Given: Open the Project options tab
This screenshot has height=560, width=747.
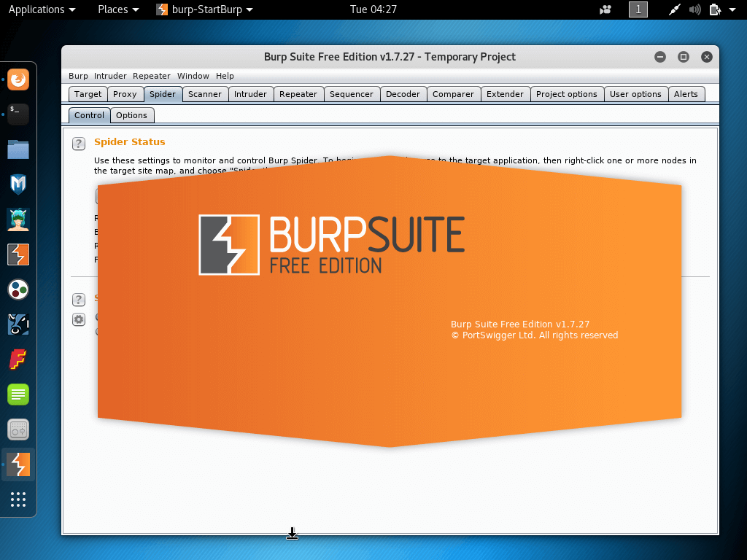Looking at the screenshot, I should [567, 94].
